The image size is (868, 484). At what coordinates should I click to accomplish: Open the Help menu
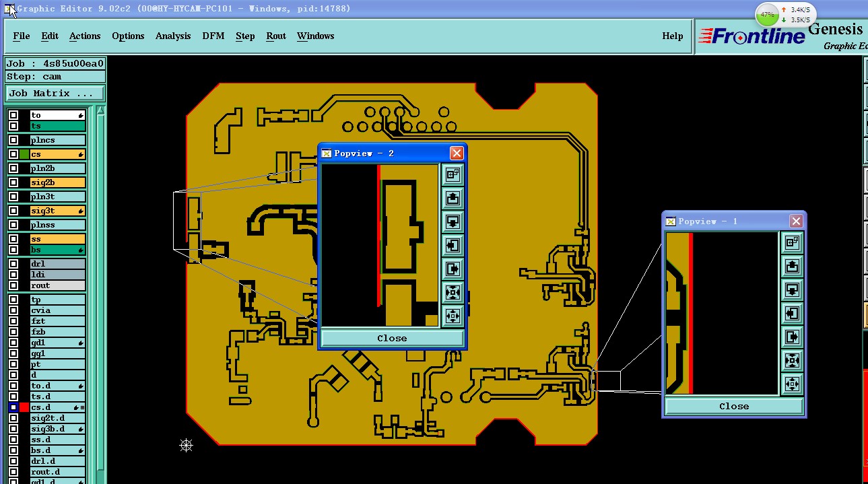673,36
